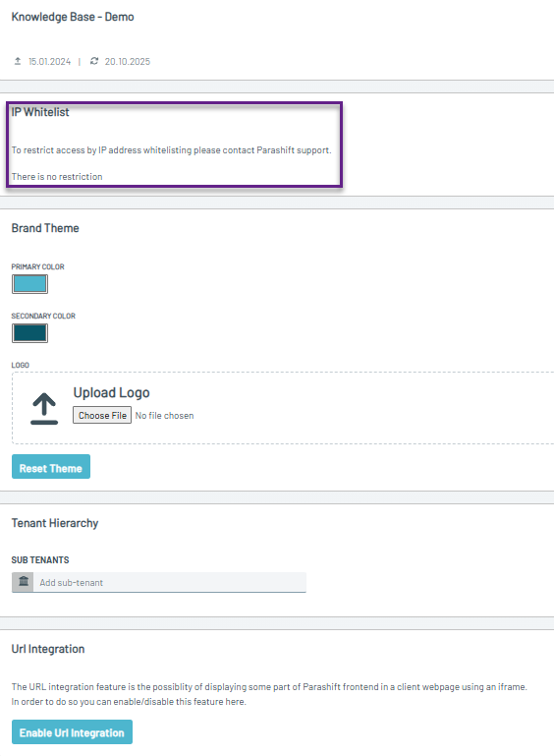Click the bank icon in Sub Tenants field

tap(24, 582)
